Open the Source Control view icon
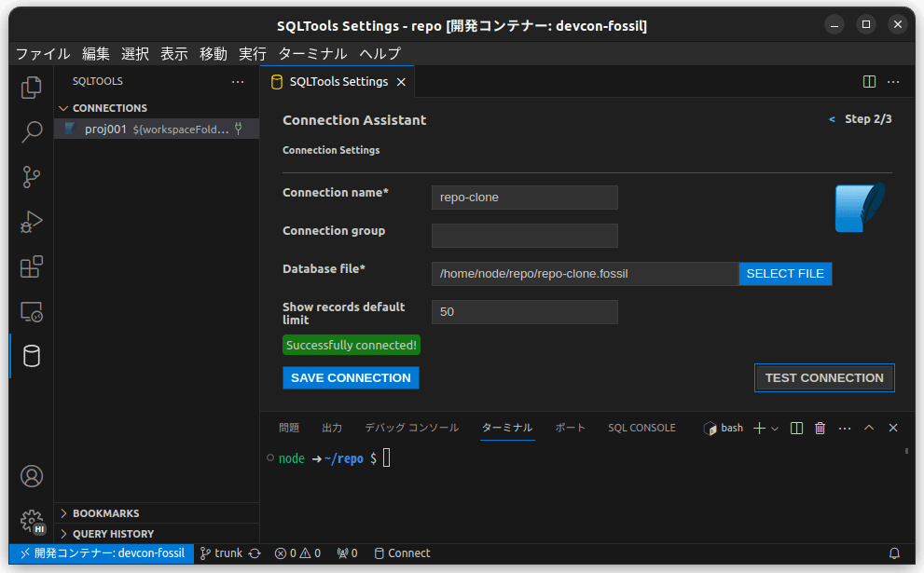This screenshot has height=573, width=924. [31, 177]
